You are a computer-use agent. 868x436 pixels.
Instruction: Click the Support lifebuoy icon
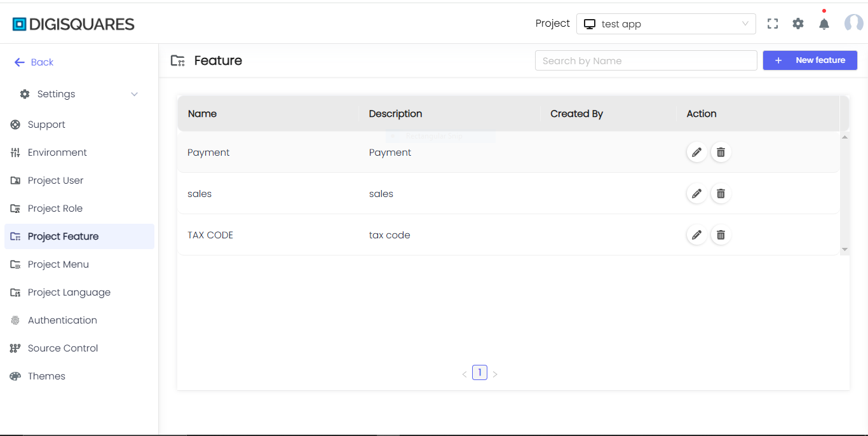[15, 125]
